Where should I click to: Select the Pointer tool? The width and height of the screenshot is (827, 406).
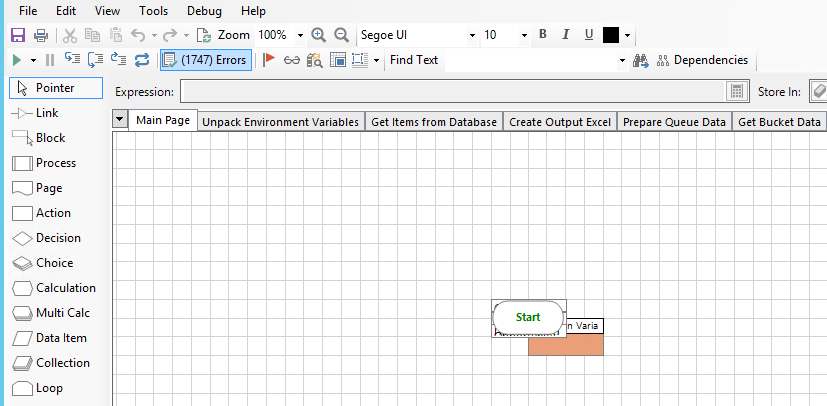(56, 88)
